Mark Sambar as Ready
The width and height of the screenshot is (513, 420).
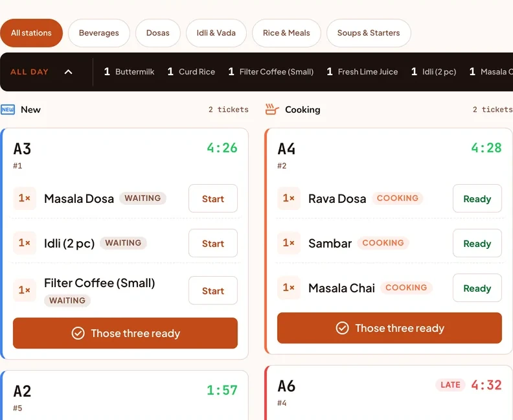477,243
